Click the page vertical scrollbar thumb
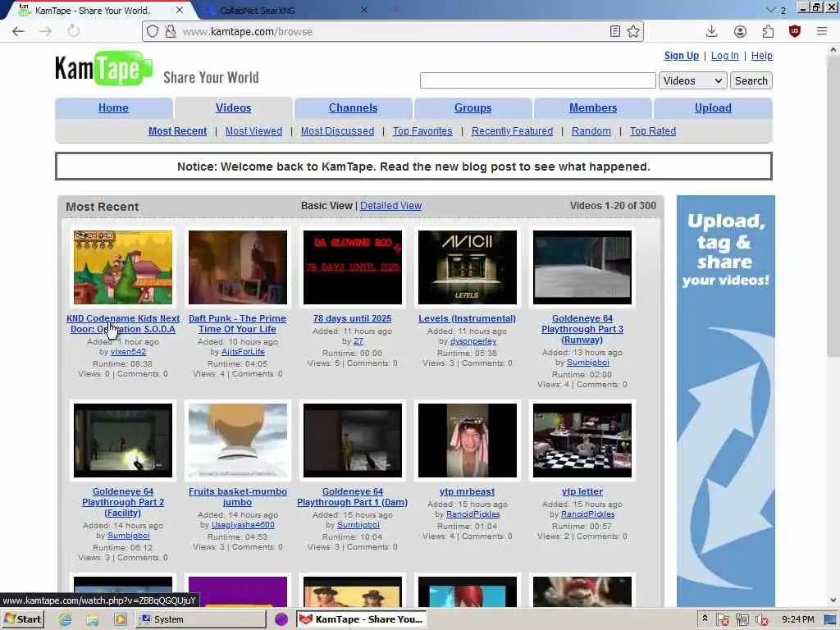 point(833,207)
